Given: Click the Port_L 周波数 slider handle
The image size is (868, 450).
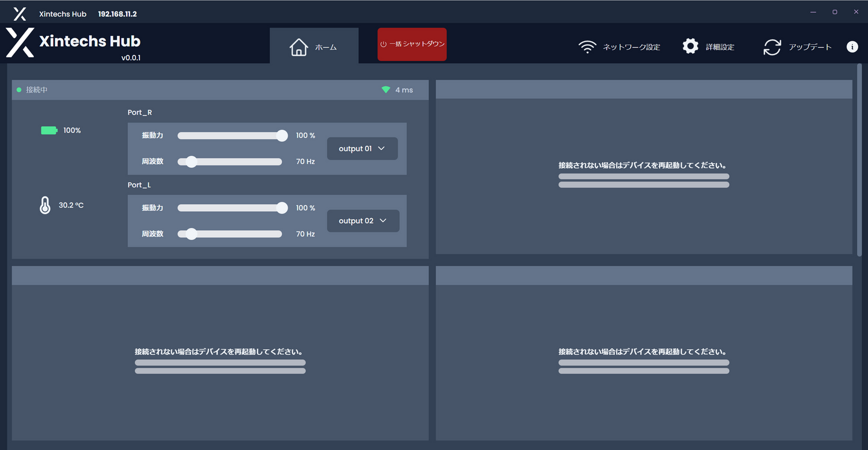Looking at the screenshot, I should click(192, 234).
